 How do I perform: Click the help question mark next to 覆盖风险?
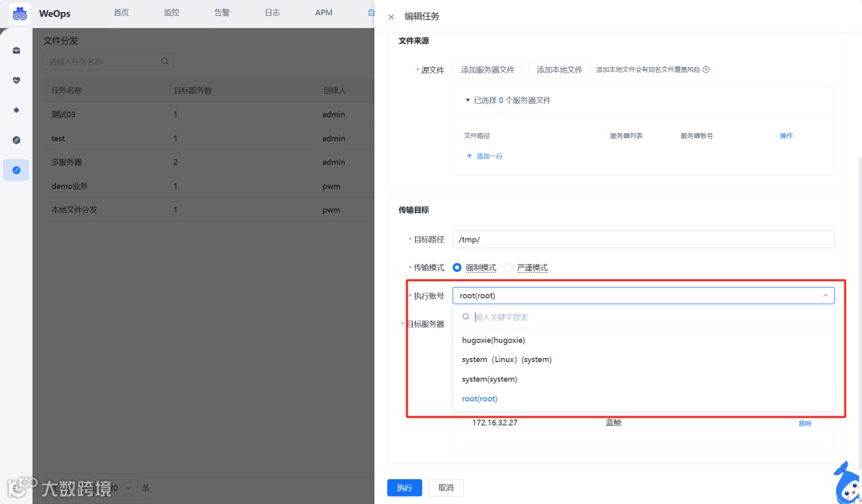click(706, 69)
